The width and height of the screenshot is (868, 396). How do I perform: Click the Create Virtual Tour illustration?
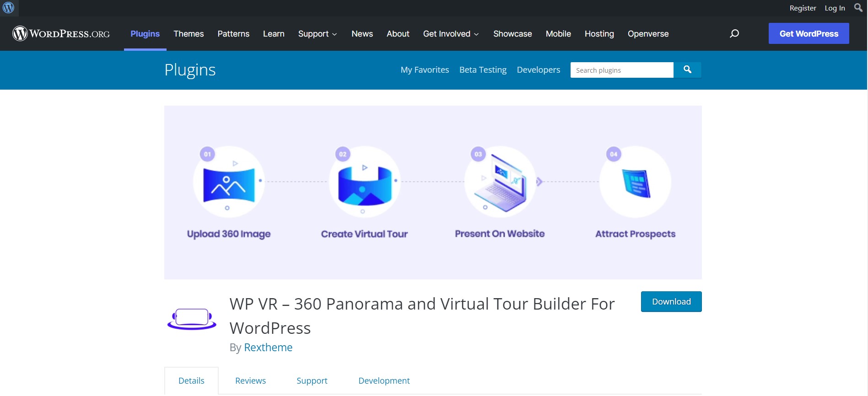tap(364, 182)
